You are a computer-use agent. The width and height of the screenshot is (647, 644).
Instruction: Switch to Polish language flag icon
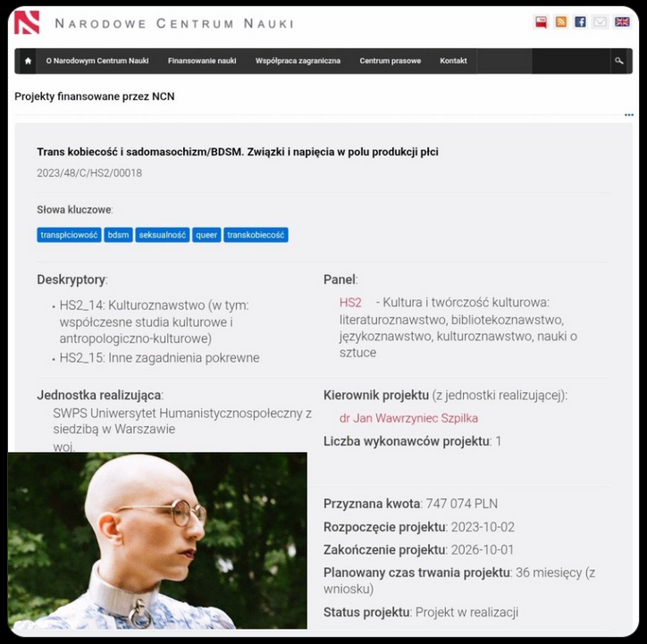pyautogui.click(x=541, y=21)
